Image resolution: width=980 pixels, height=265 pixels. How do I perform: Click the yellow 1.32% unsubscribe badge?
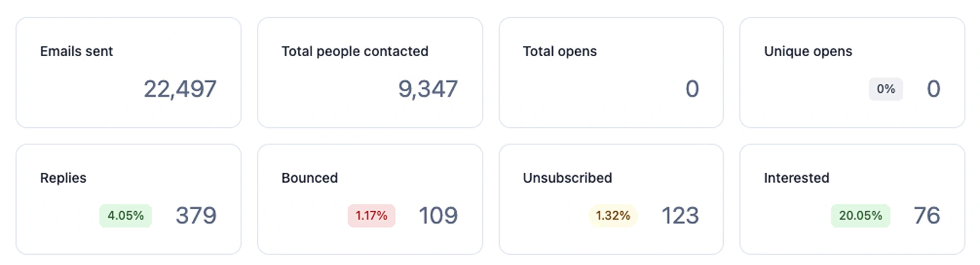[x=612, y=216]
